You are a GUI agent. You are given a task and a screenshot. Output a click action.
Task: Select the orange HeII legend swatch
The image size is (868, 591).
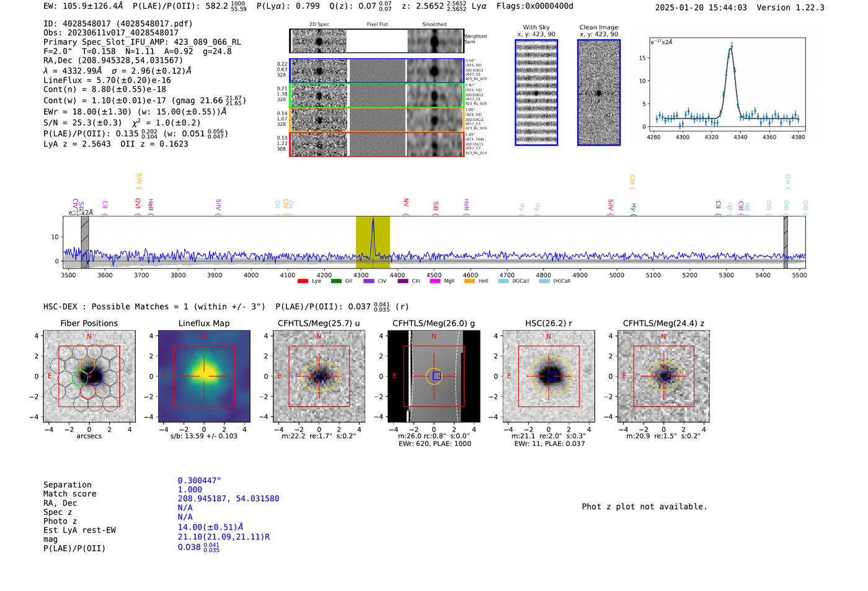[x=469, y=281]
